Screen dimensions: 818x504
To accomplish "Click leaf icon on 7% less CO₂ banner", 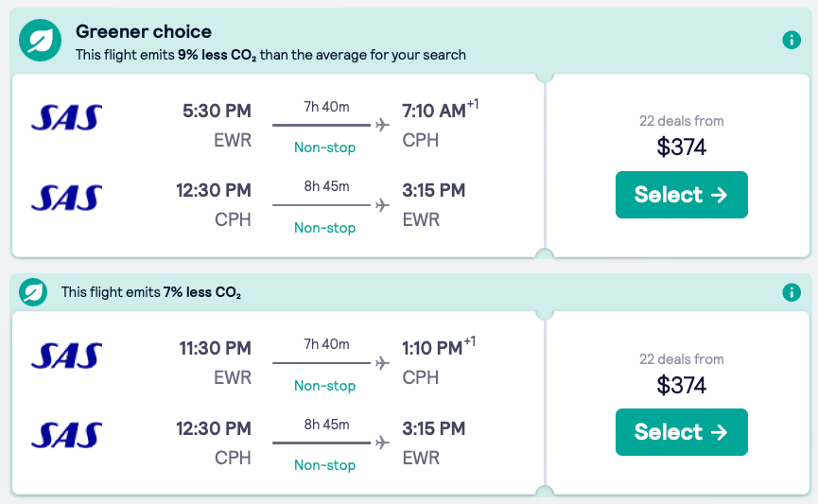I will (34, 292).
